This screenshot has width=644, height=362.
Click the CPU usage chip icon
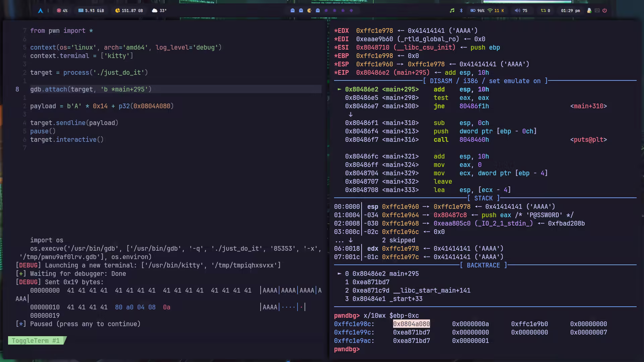click(x=59, y=11)
